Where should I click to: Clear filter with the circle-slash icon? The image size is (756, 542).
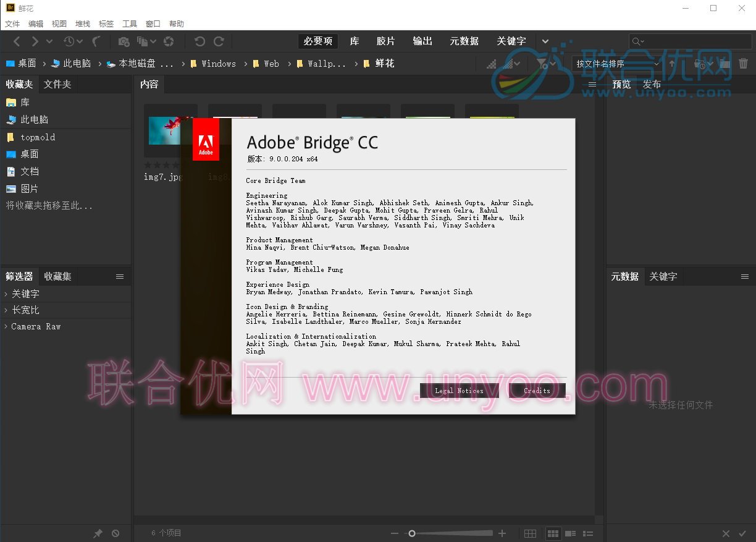(x=115, y=533)
